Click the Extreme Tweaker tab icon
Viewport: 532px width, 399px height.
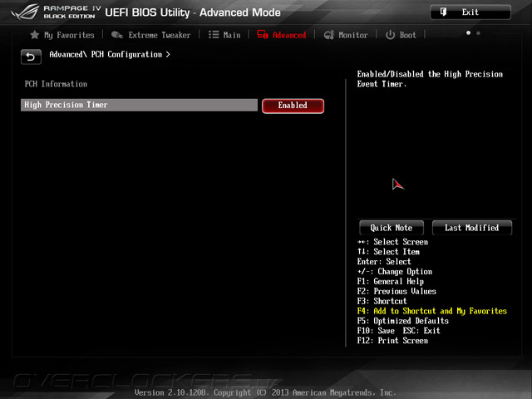coord(117,35)
